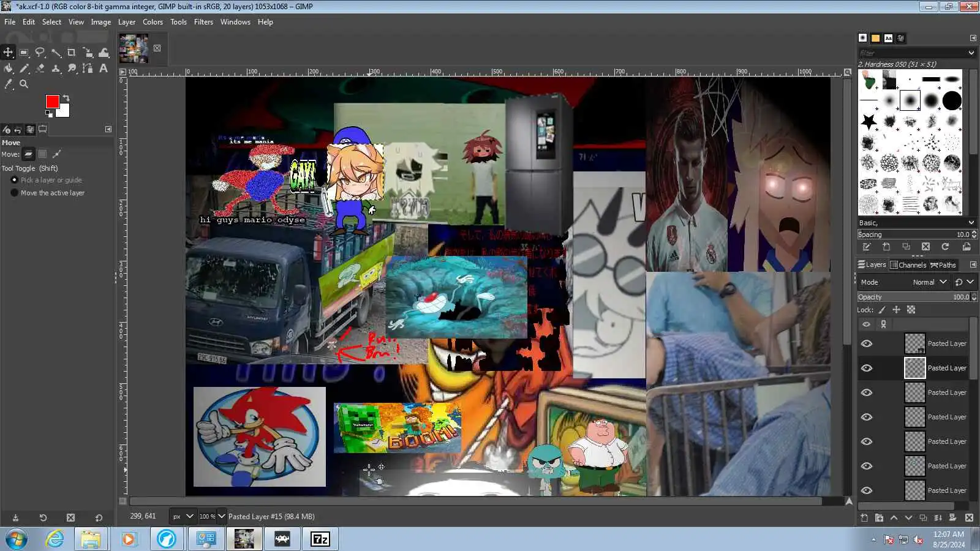Open the layer Mode dropdown showing Normal

point(903,282)
